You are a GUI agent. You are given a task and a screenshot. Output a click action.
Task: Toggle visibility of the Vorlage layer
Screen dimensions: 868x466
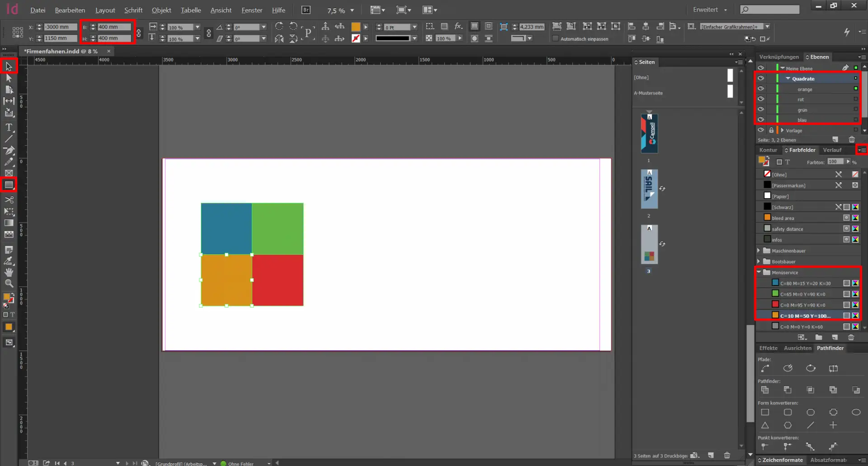[761, 130]
